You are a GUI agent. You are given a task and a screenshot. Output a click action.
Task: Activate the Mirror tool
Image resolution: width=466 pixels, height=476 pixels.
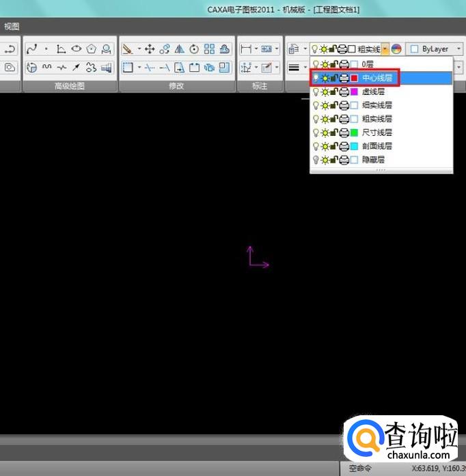point(179,49)
